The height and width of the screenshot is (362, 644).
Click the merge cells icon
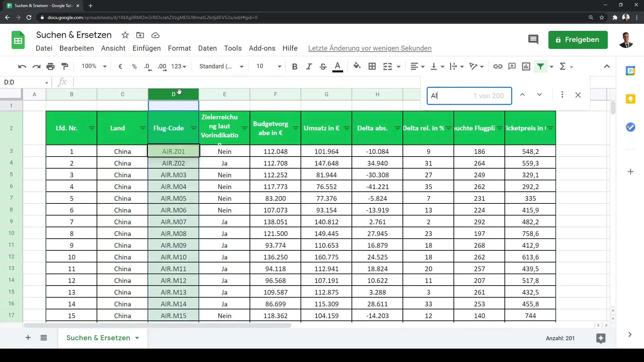coord(387,66)
